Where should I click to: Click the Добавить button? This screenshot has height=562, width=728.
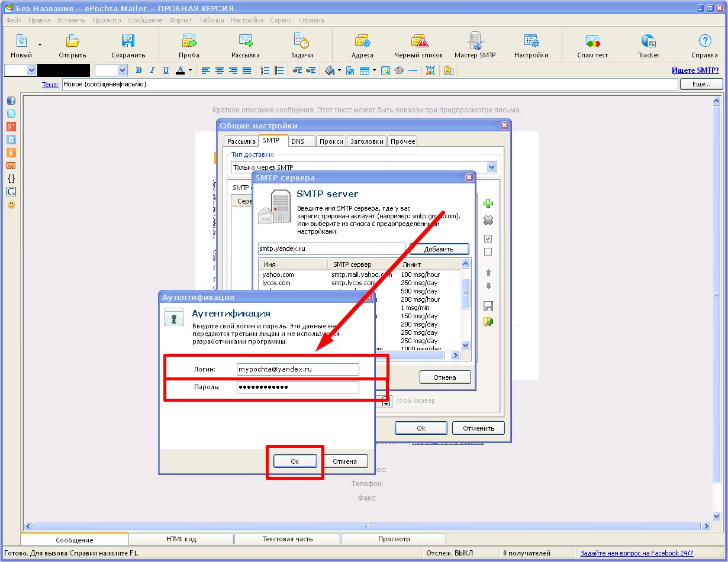439,249
